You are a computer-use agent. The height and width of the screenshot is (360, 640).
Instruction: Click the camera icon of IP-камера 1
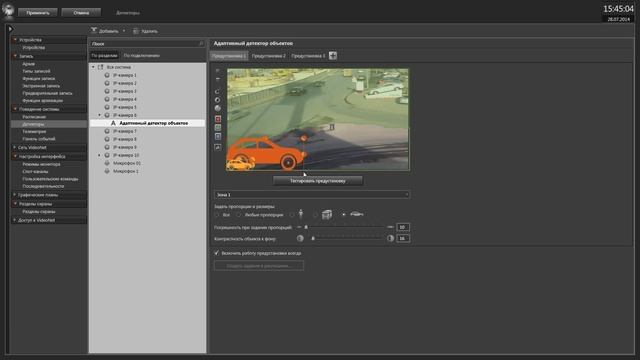click(x=107, y=75)
